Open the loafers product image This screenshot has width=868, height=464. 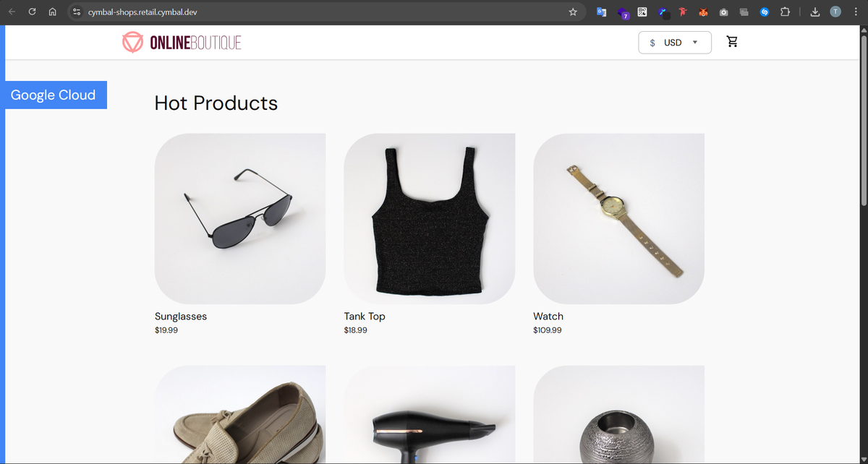pos(240,414)
